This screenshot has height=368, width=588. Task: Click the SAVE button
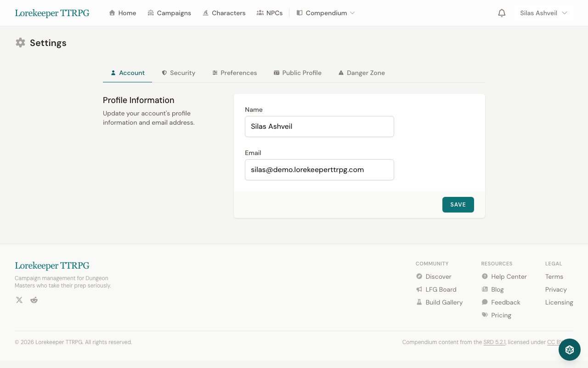tap(458, 204)
